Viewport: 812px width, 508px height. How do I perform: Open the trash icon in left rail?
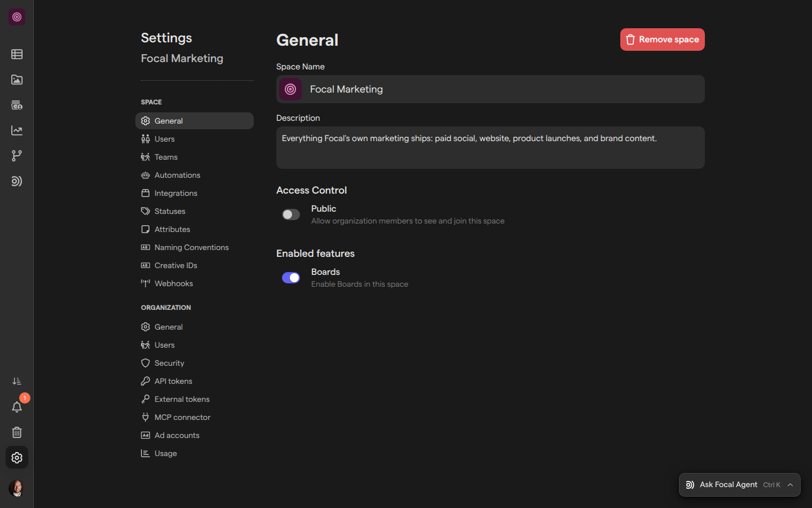point(17,432)
